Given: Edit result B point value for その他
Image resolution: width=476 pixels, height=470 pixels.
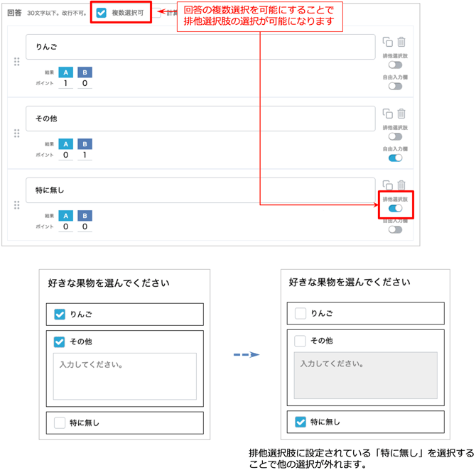Looking at the screenshot, I should 85,155.
